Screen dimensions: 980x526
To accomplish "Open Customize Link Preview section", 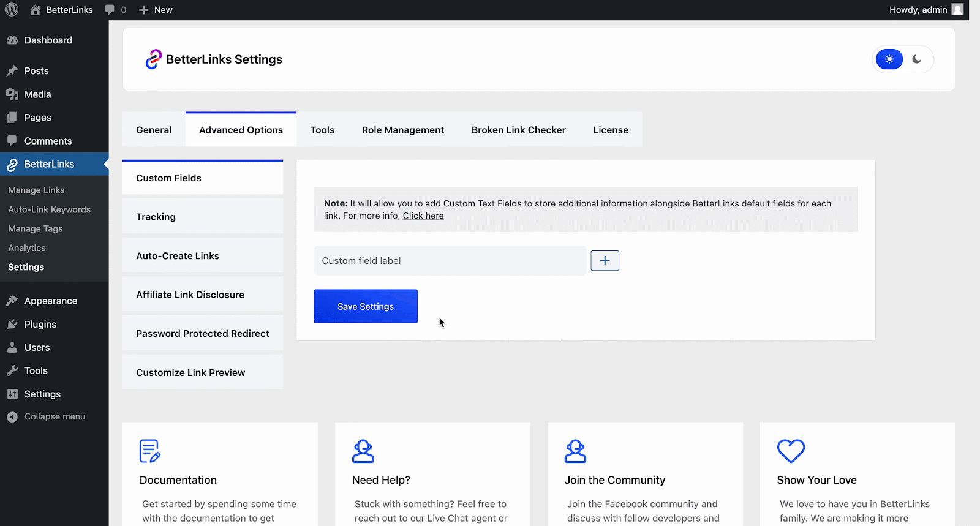I will click(x=203, y=372).
